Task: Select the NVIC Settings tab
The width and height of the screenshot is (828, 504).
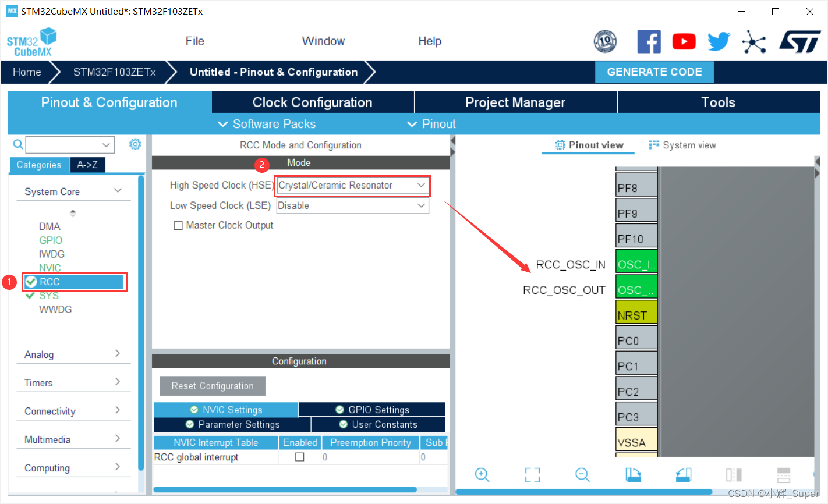Action: tap(226, 410)
